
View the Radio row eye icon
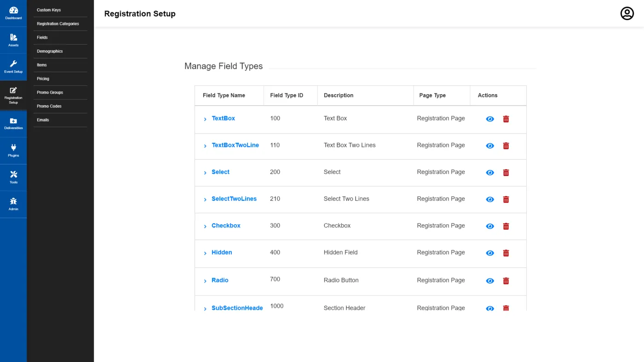[x=490, y=281]
